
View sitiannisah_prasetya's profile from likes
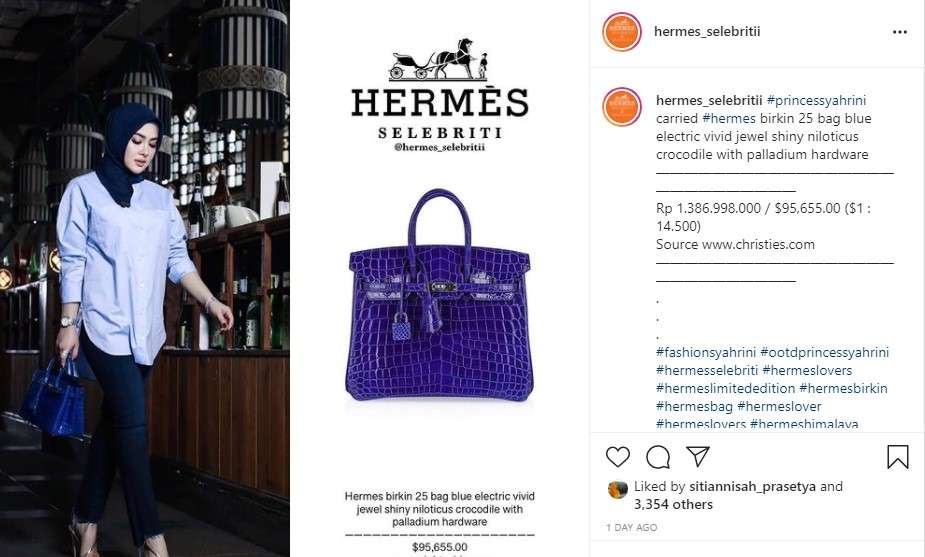click(x=752, y=487)
